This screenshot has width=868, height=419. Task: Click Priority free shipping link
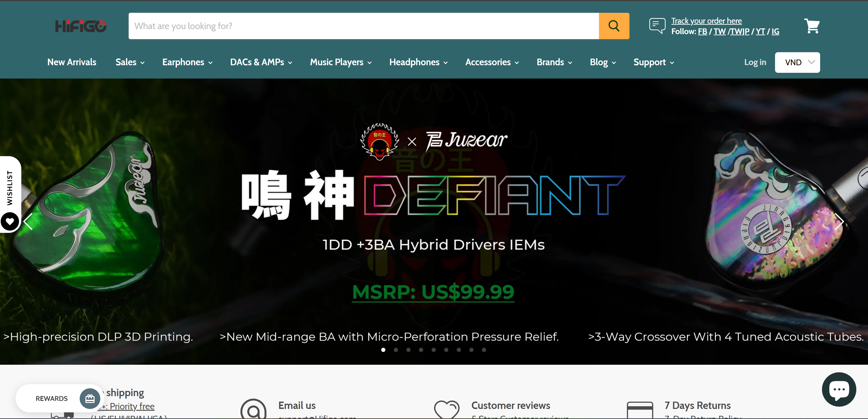pos(128,406)
